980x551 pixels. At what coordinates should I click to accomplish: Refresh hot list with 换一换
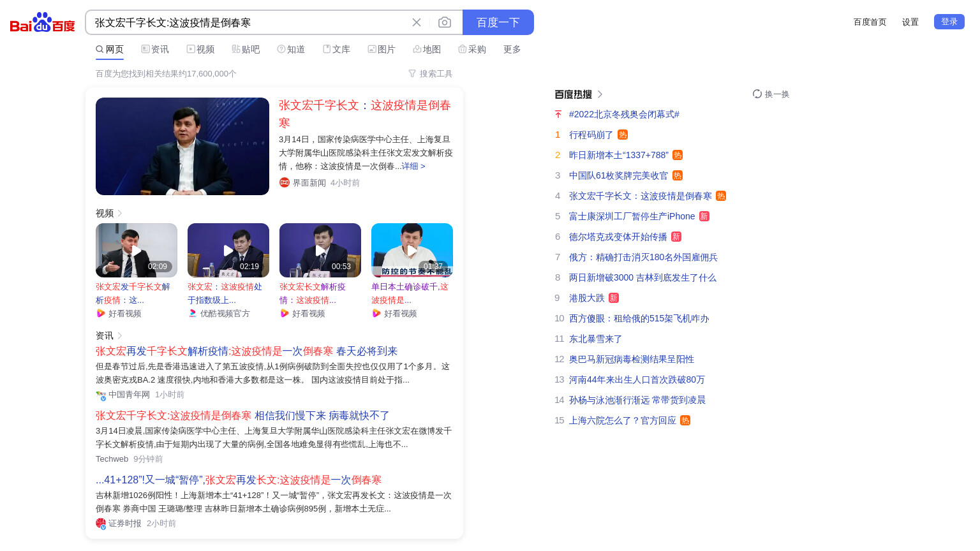click(x=771, y=94)
